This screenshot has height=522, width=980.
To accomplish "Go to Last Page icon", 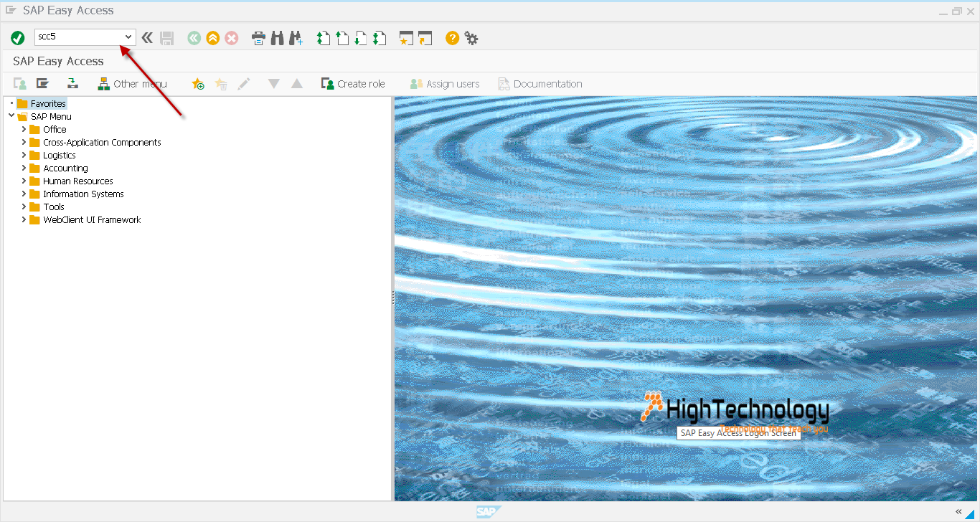I will (x=380, y=38).
